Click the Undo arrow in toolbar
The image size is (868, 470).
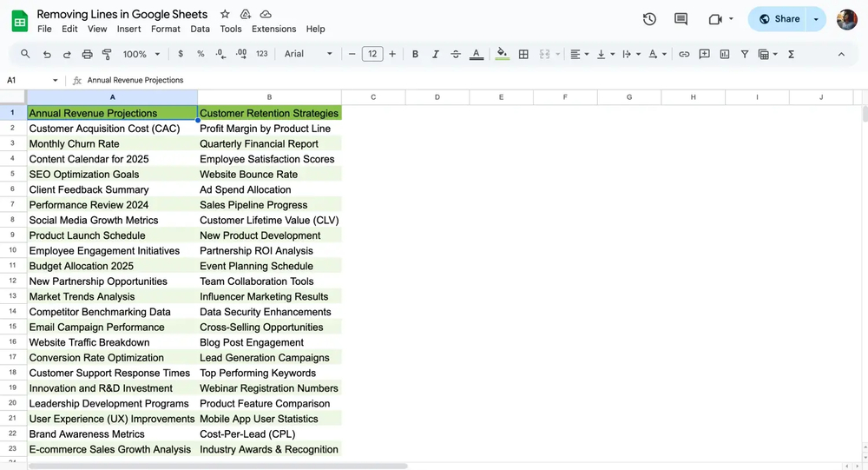pos(47,54)
